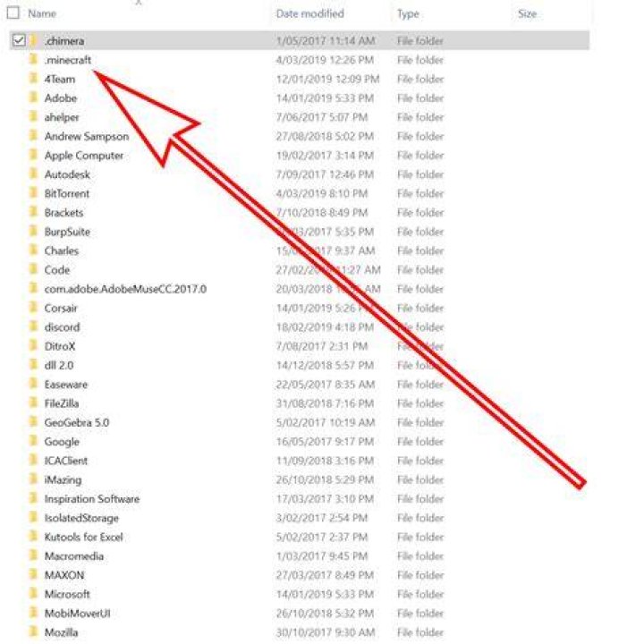This screenshot has height=644, width=644.
Task: Click the 4Team folder icon
Action: [x=34, y=79]
